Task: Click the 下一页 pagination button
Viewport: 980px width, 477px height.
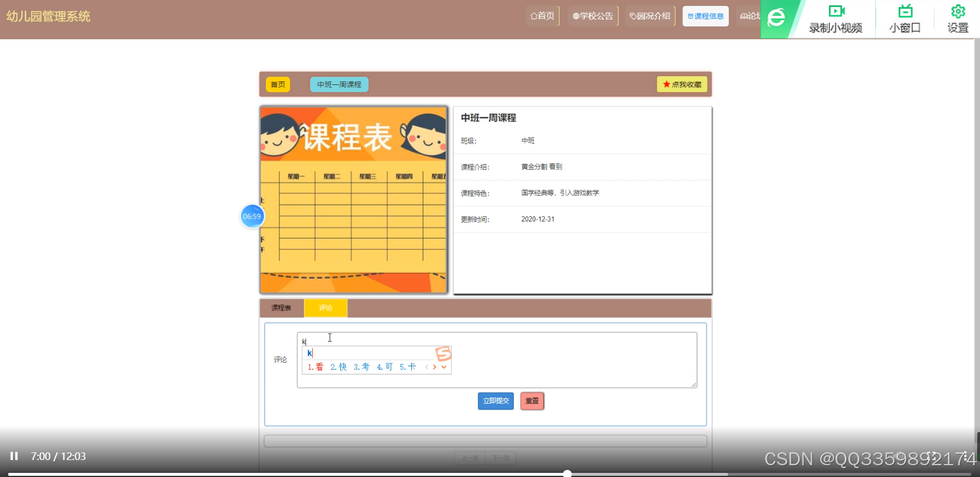Action: coord(501,458)
